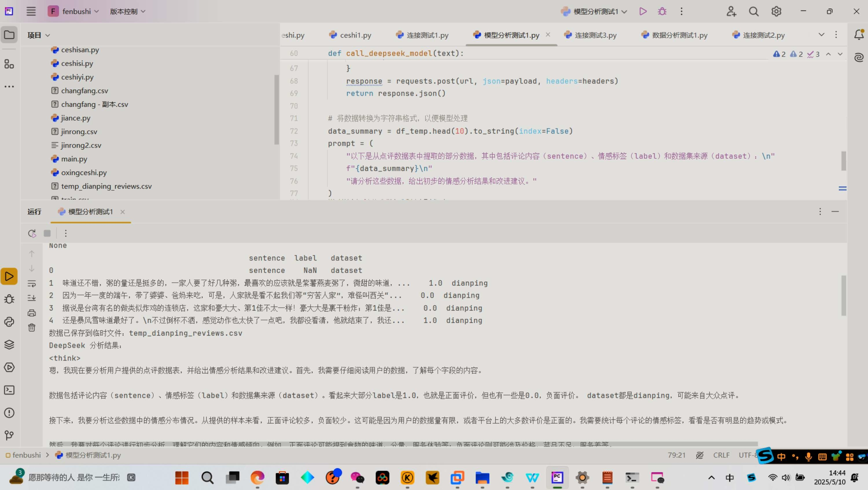
Task: Toggle the Project tool window folder button
Action: coord(9,35)
